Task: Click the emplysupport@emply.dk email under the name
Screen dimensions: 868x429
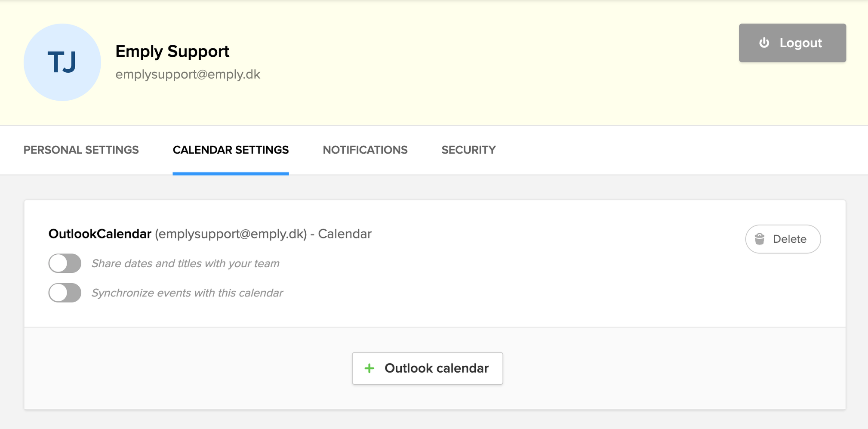Action: [188, 74]
